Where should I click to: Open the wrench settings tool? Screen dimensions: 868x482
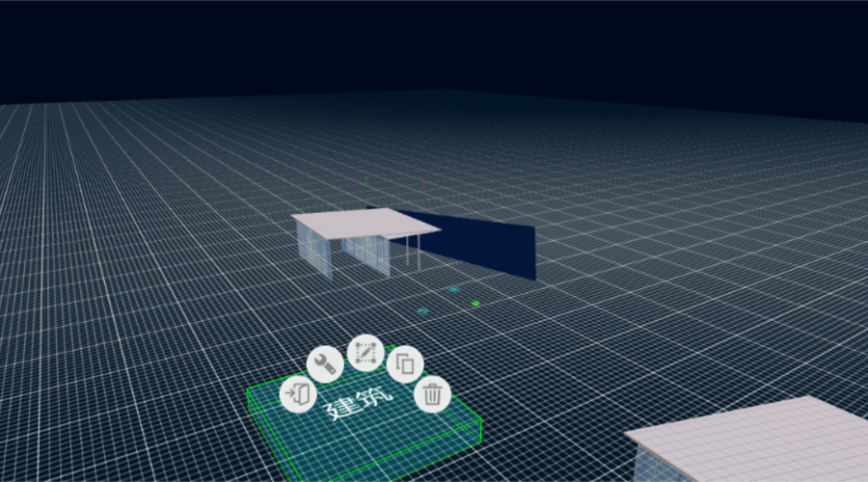(x=325, y=364)
